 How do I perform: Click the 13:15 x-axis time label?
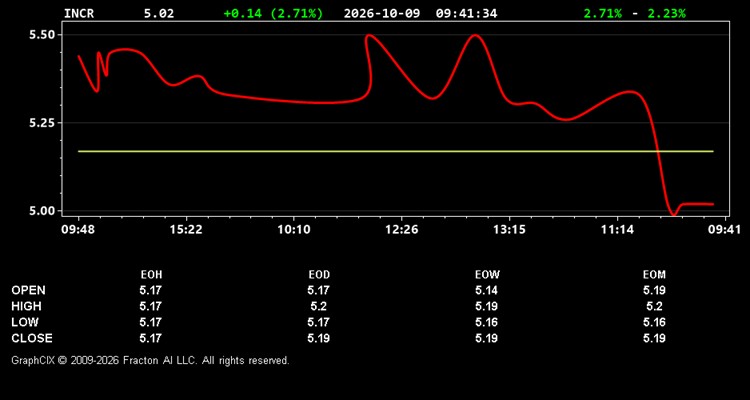point(509,230)
